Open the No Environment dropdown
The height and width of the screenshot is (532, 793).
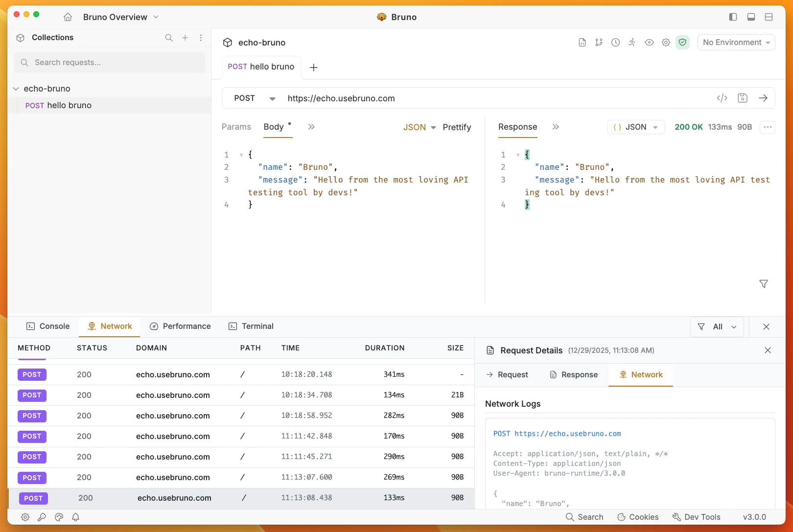736,43
